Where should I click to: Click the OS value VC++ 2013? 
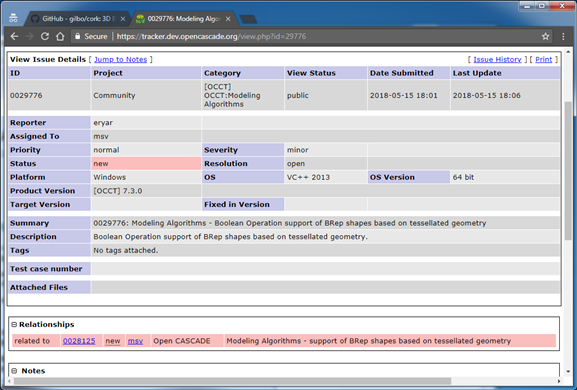click(x=308, y=177)
